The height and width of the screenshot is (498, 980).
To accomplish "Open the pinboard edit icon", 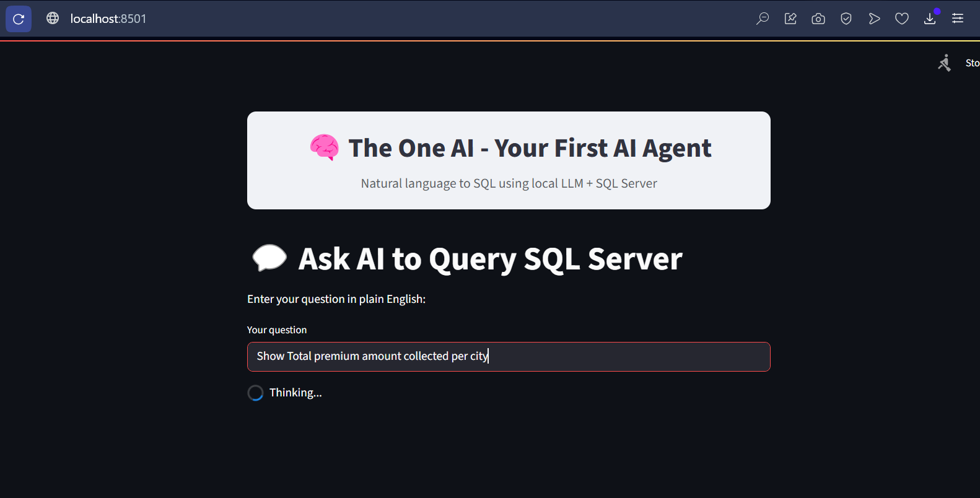I will coord(790,19).
